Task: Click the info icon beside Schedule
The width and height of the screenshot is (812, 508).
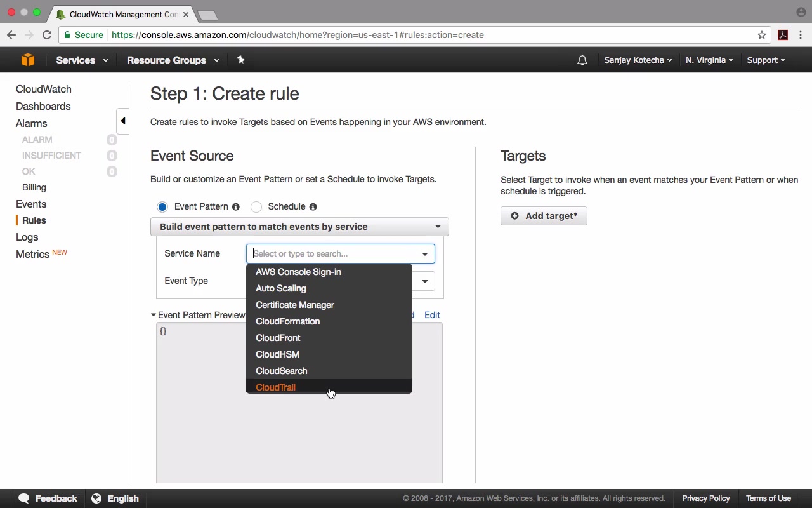Action: point(313,207)
